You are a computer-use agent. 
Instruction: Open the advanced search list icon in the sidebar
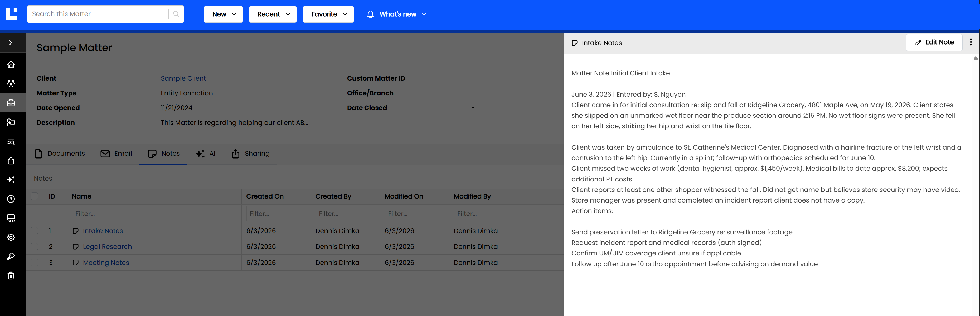point(11,141)
